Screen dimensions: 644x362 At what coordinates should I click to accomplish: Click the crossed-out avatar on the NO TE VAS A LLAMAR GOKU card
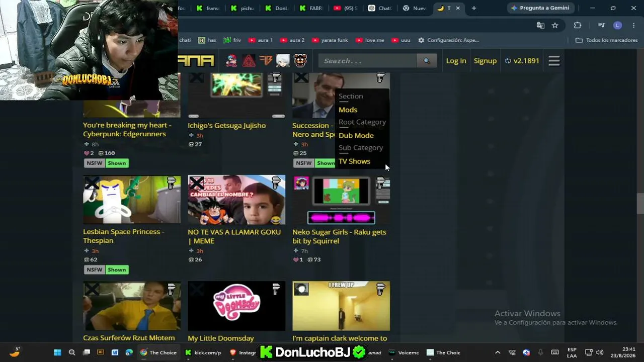pos(197,183)
